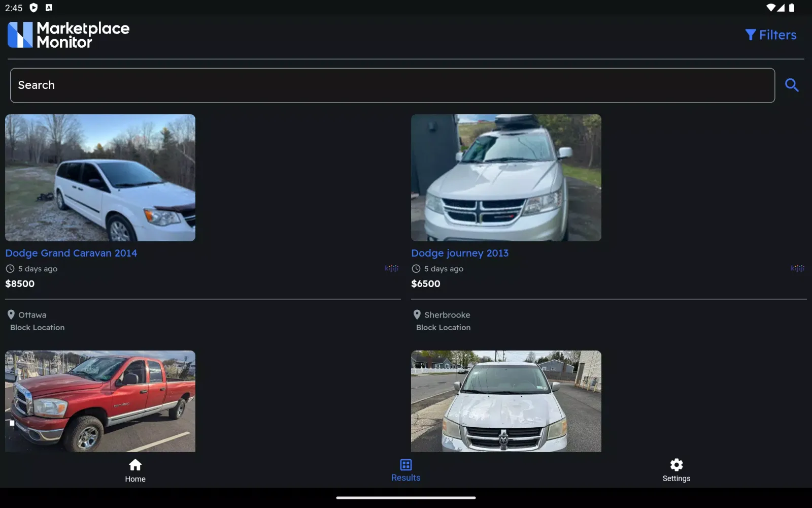This screenshot has width=812, height=508.
Task: Tap the shield notification status icon
Action: point(33,8)
